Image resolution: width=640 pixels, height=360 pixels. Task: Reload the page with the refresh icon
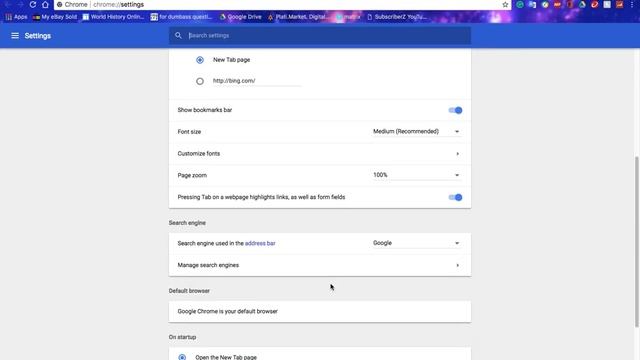pyautogui.click(x=33, y=4)
